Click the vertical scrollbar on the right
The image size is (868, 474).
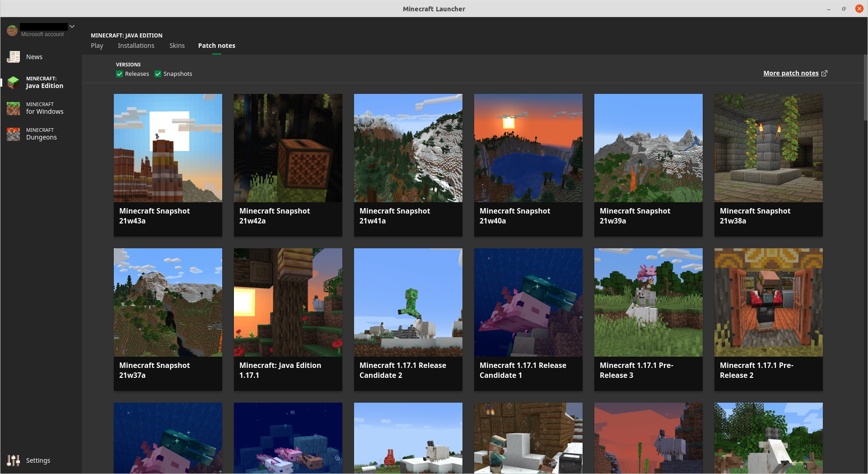865,88
